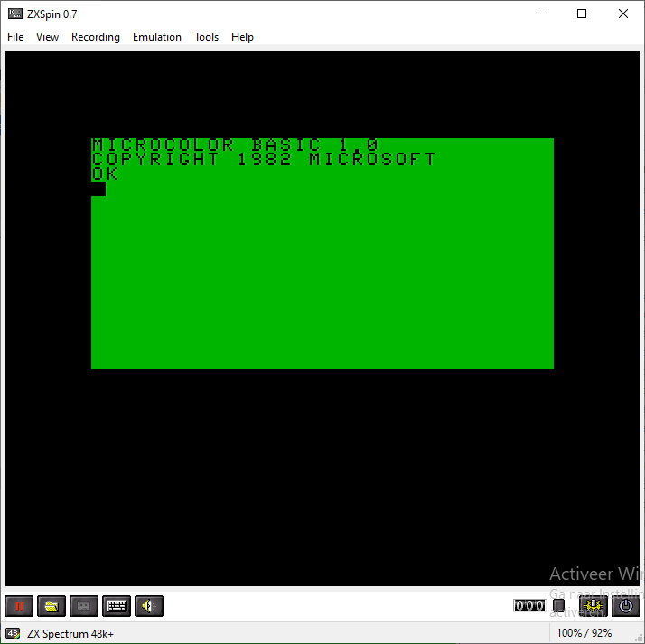Viewport: 645px width, 644px height.
Task: Open the cassette tape browser icon
Action: click(x=84, y=606)
